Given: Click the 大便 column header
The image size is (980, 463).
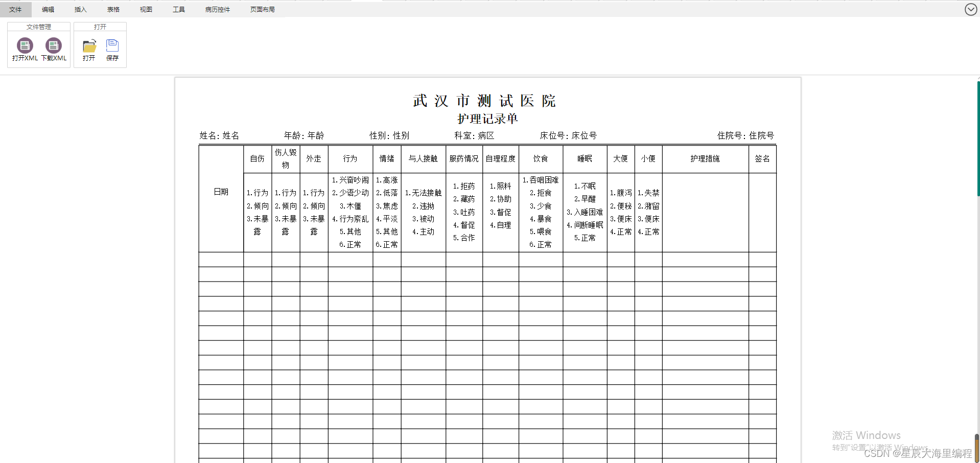Looking at the screenshot, I should pos(621,159).
